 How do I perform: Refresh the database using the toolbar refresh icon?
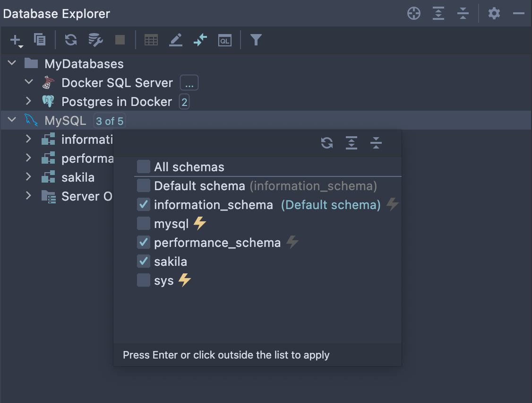pyautogui.click(x=71, y=40)
